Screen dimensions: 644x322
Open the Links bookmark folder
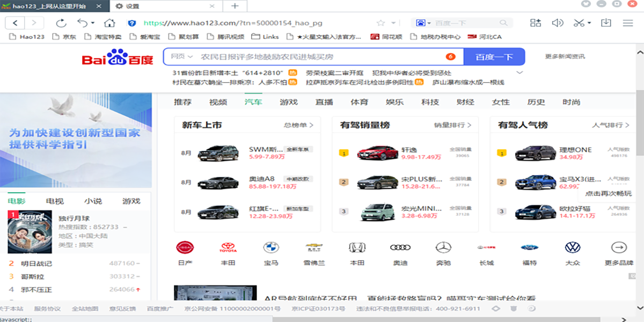pyautogui.click(x=265, y=37)
